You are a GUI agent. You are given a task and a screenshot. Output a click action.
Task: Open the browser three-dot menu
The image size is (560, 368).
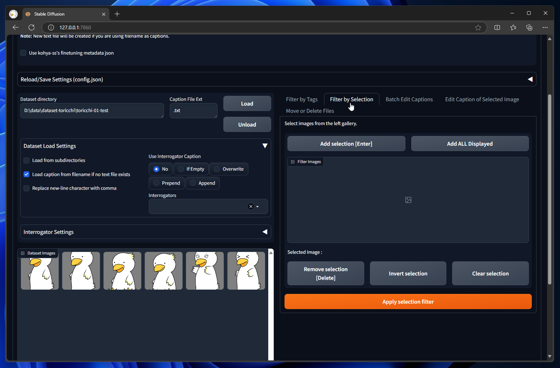[x=545, y=28]
